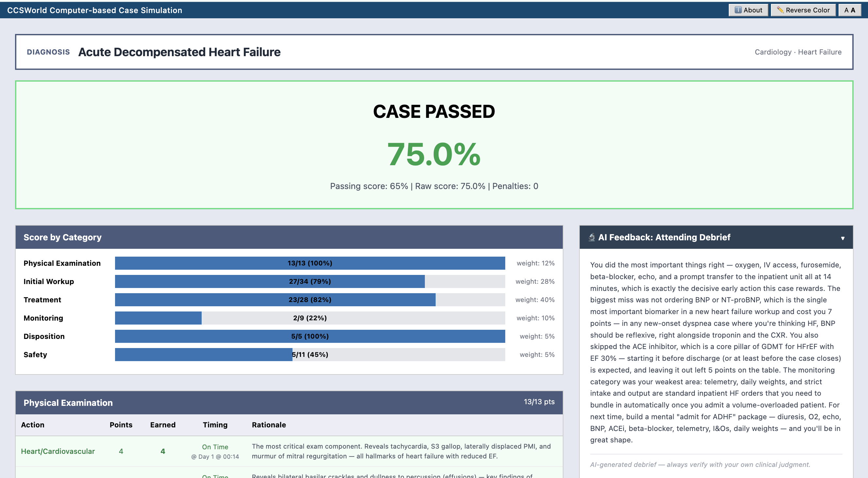Click the Timing column header

pyautogui.click(x=215, y=425)
